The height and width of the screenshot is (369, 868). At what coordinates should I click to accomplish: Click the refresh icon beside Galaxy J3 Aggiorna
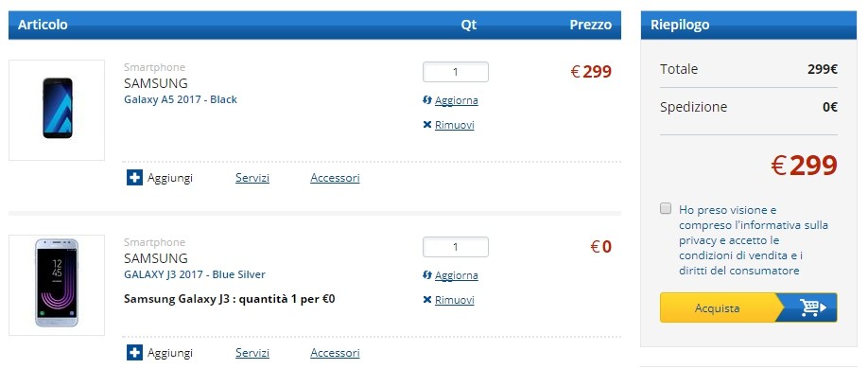pyautogui.click(x=426, y=275)
